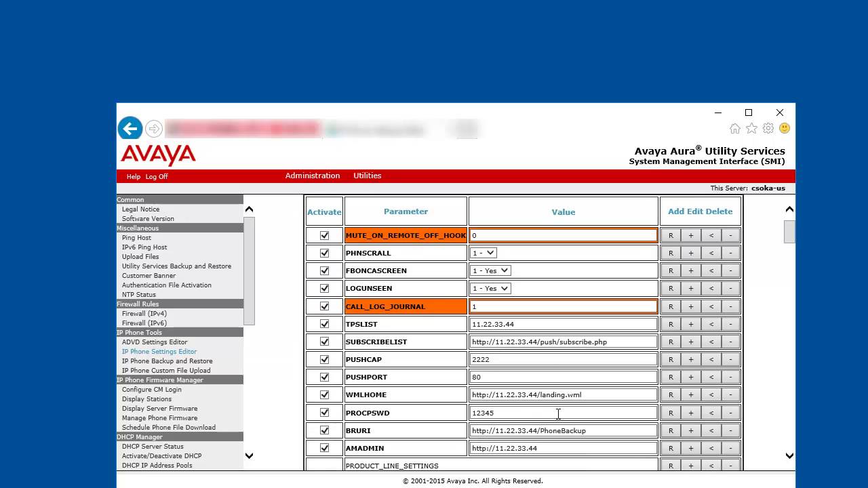Open Ping Host in sidebar

[136, 238]
